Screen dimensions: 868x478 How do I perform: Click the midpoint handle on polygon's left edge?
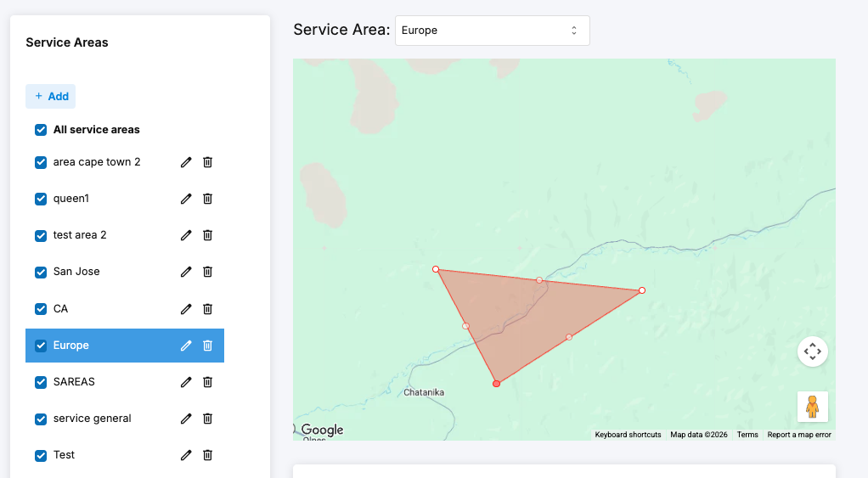click(x=466, y=326)
